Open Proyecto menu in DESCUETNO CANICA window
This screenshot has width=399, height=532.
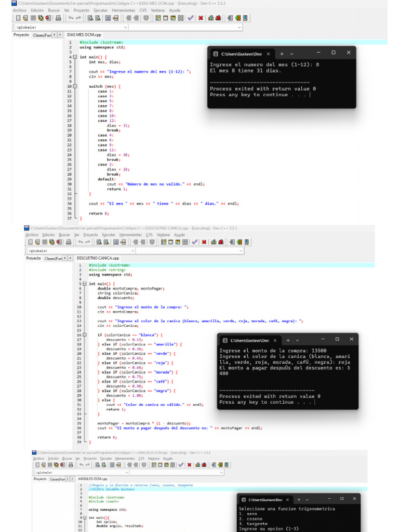pos(90,235)
